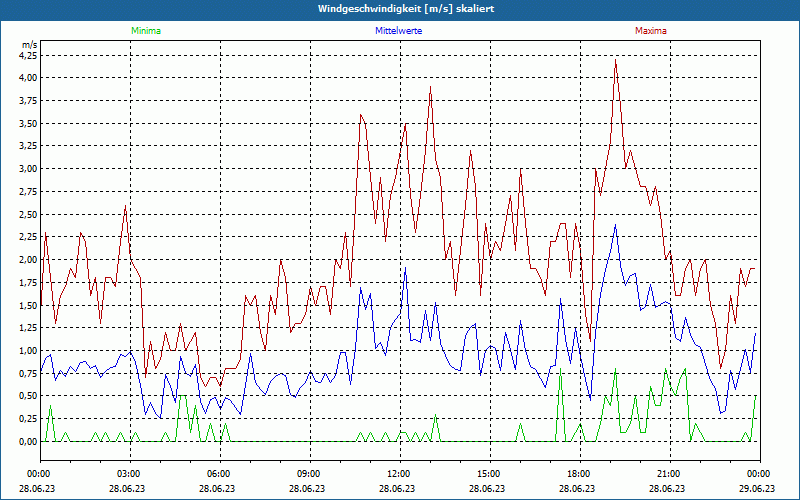Click the 1,50 y-axis value
The width and height of the screenshot is (800, 500).
(28, 305)
